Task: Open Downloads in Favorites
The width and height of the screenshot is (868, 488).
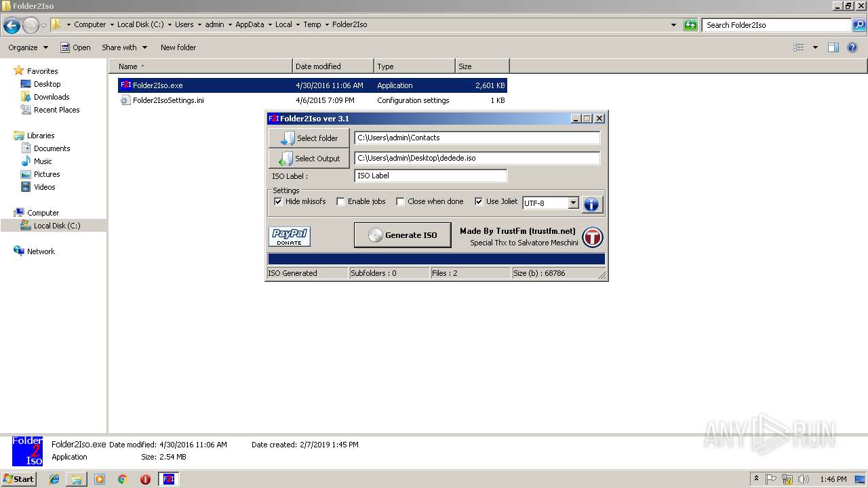Action: coord(52,97)
